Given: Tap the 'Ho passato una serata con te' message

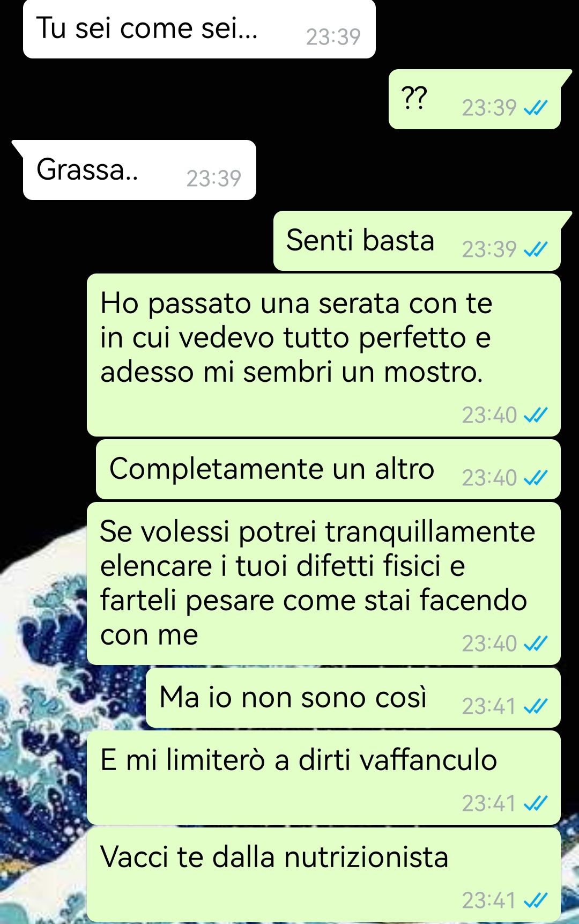Looking at the screenshot, I should pos(324,355).
